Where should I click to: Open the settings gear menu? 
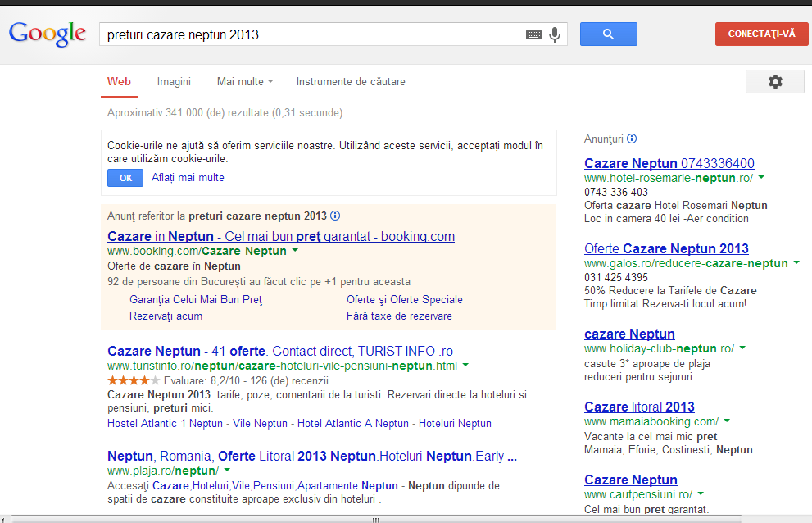point(774,81)
